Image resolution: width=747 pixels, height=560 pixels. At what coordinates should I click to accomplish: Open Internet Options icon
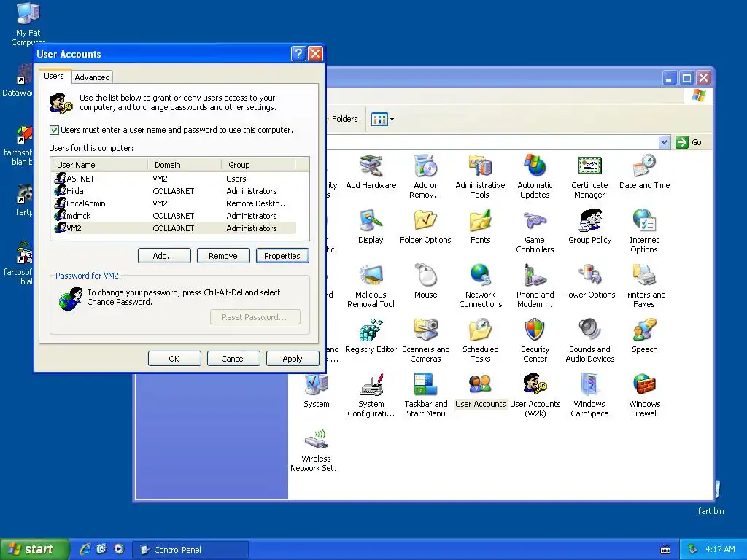click(644, 230)
